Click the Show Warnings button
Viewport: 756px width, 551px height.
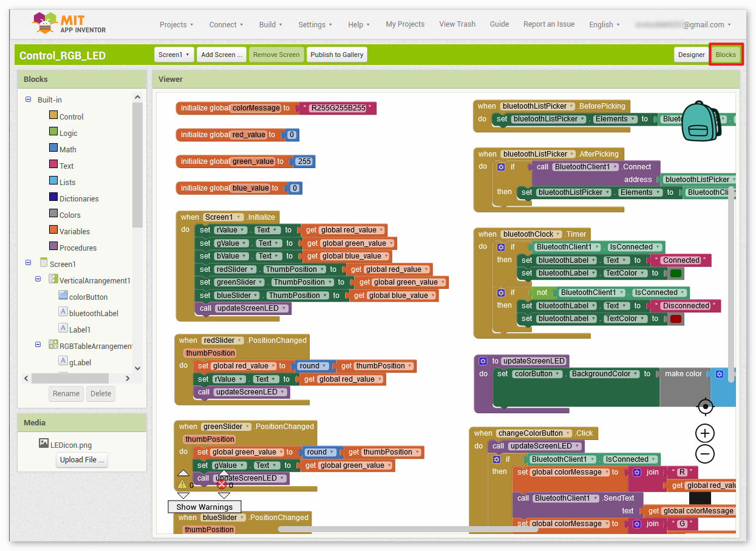tap(205, 507)
